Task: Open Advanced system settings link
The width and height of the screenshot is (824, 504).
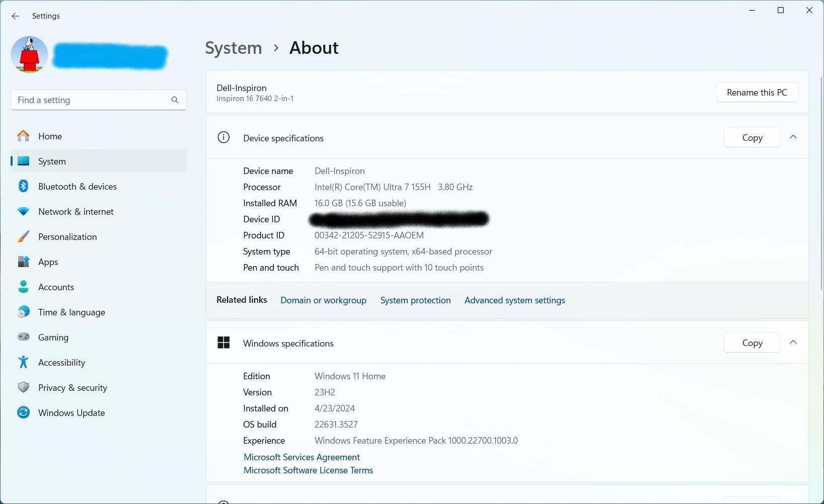Action: point(514,300)
